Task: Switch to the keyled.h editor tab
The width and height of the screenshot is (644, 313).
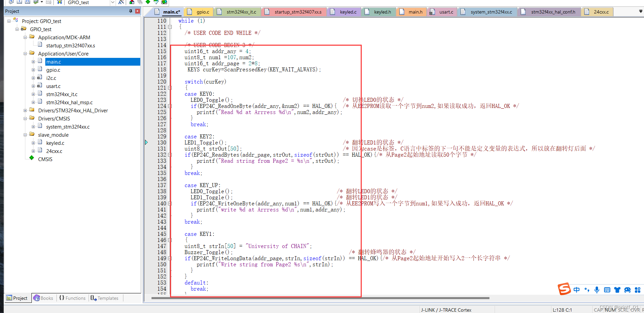Action: (379, 12)
